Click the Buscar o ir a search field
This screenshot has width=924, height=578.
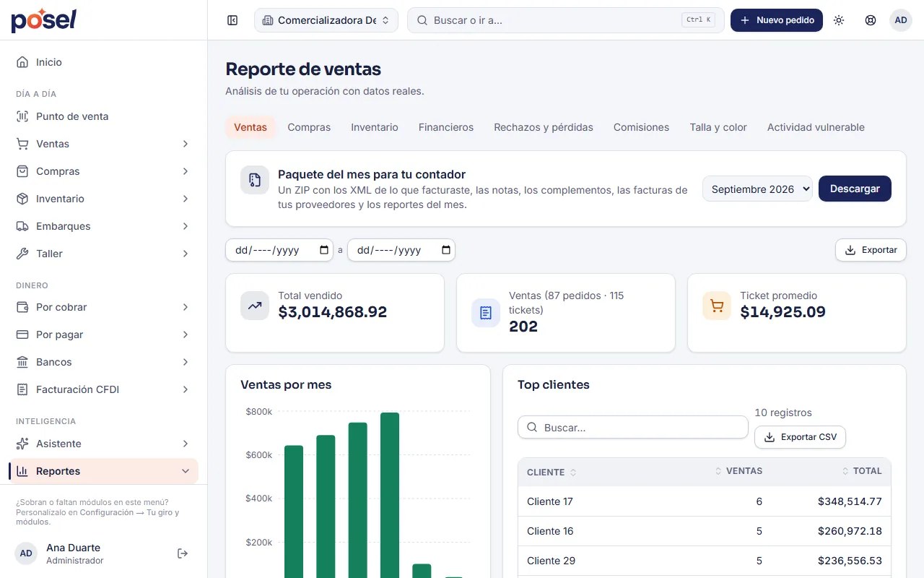pos(566,20)
